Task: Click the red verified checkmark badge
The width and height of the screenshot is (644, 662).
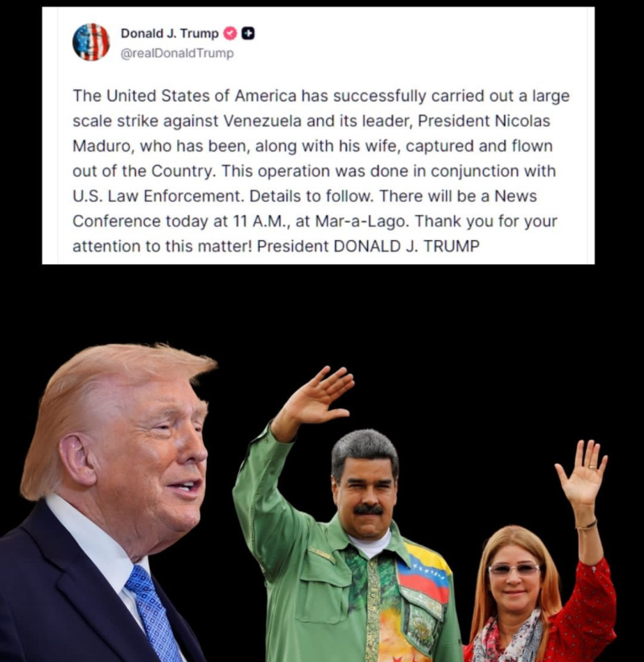Action: tap(230, 33)
